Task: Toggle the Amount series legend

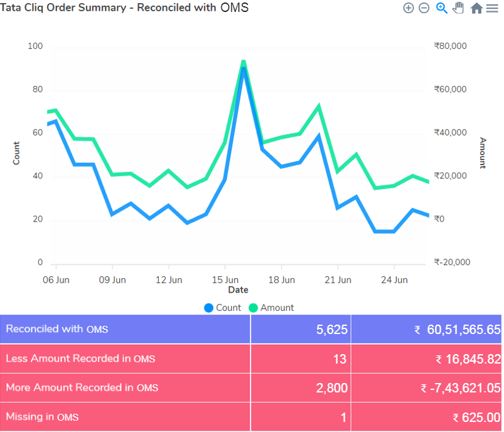Action: point(271,308)
